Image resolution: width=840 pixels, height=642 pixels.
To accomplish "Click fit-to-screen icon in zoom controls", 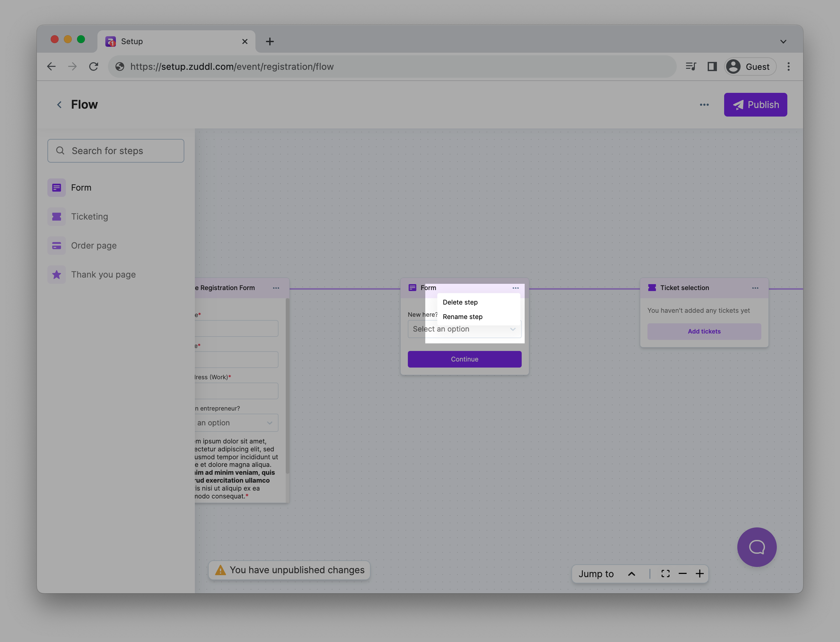I will click(x=665, y=574).
